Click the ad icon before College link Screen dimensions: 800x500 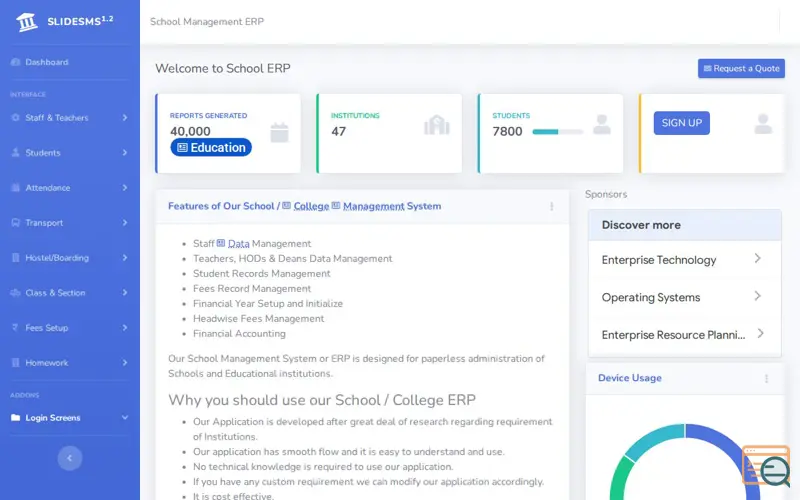click(287, 206)
